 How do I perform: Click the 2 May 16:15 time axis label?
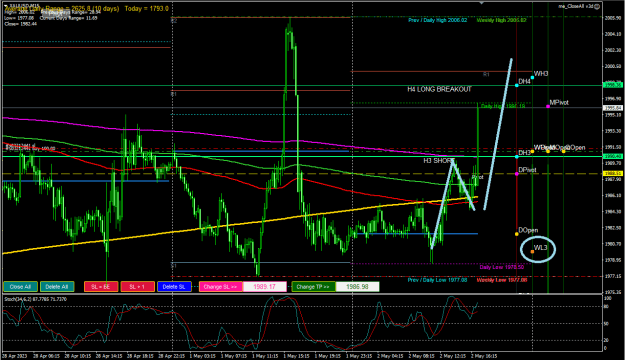(x=484, y=356)
